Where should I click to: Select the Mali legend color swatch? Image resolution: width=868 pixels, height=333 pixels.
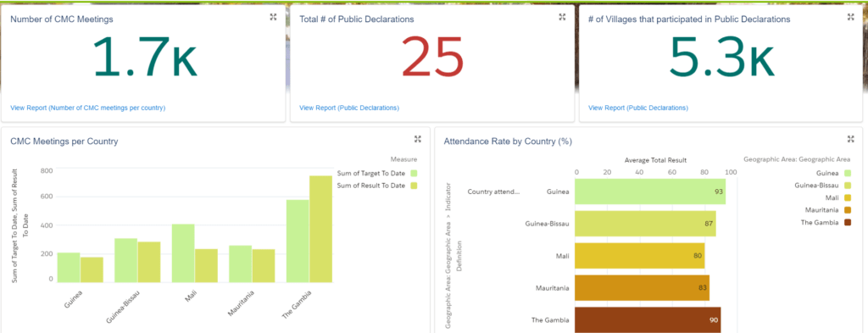click(848, 197)
